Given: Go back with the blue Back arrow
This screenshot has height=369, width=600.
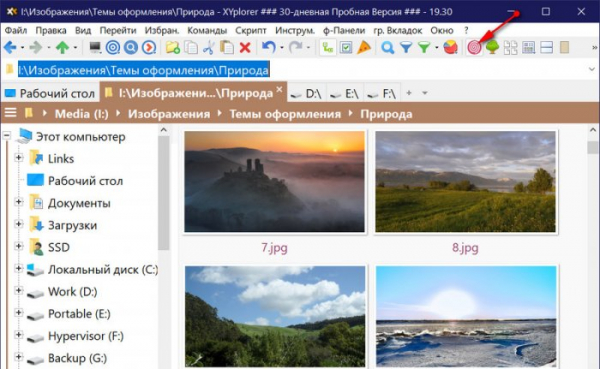Looking at the screenshot, I should [x=10, y=47].
